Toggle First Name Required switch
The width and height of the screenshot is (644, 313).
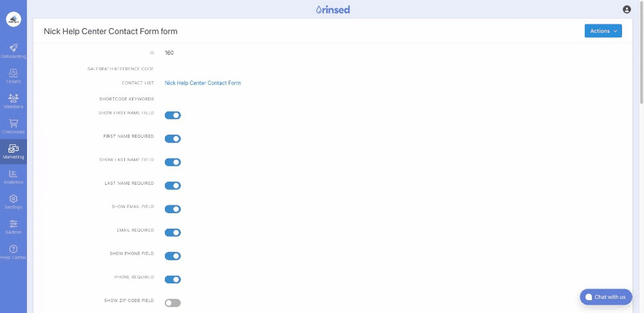(x=173, y=139)
